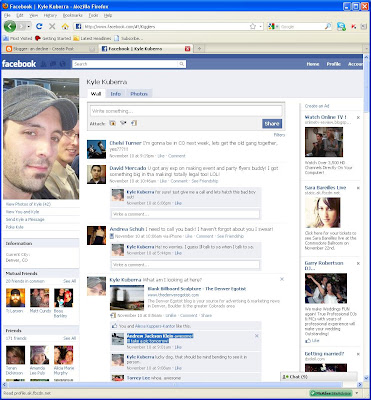Image resolution: width=371 pixels, height=400 pixels.
Task: Click the Firefox Forward arrow button
Action: [22, 26]
